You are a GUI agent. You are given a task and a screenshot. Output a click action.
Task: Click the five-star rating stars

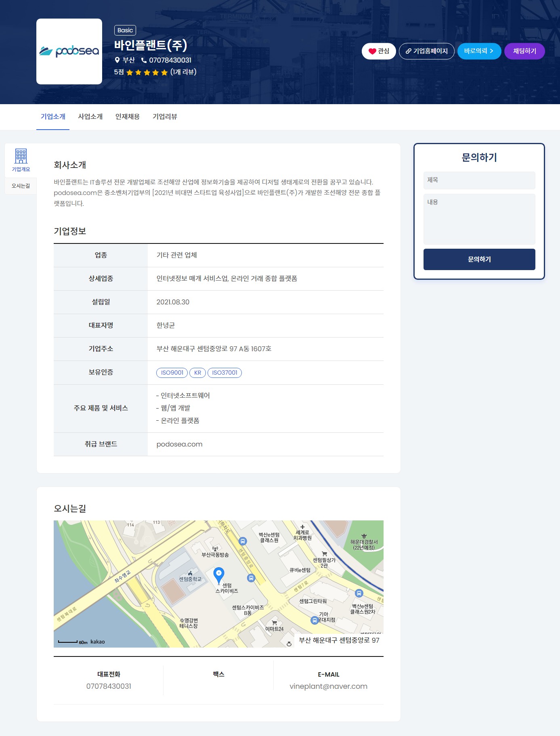[147, 72]
